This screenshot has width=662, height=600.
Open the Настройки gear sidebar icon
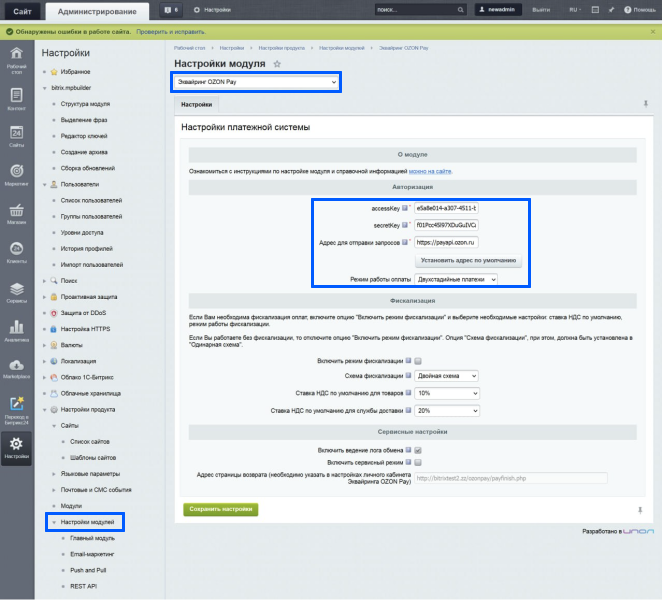pos(16,448)
